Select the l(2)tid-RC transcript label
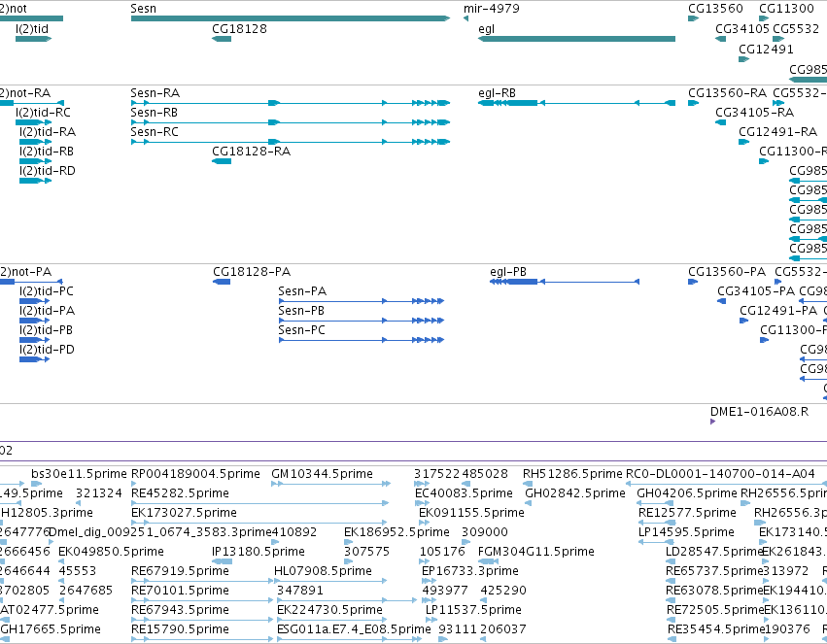 point(44,113)
